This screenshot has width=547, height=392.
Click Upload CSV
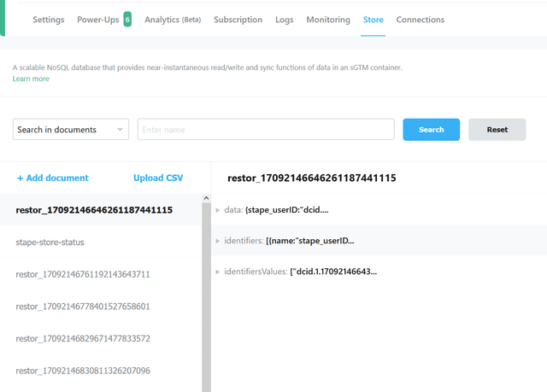158,178
